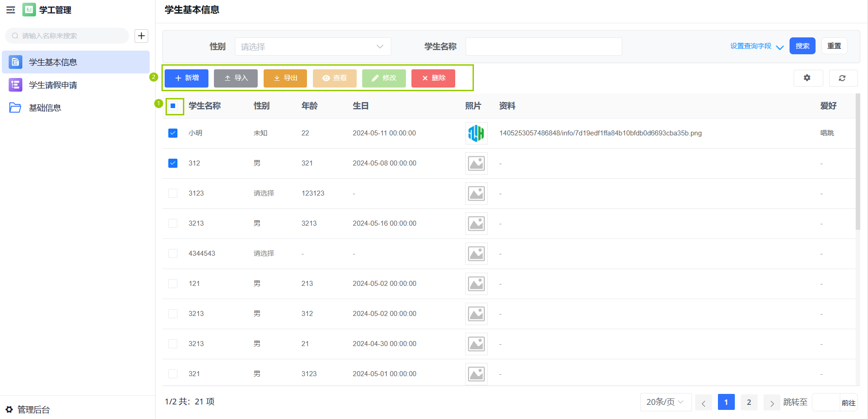Uncheck the checkbox for row 312
The width and height of the screenshot is (868, 419).
click(173, 163)
